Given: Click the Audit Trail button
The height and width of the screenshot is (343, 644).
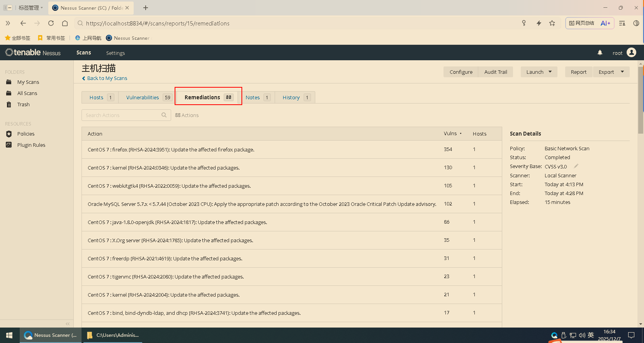Looking at the screenshot, I should coord(496,72).
